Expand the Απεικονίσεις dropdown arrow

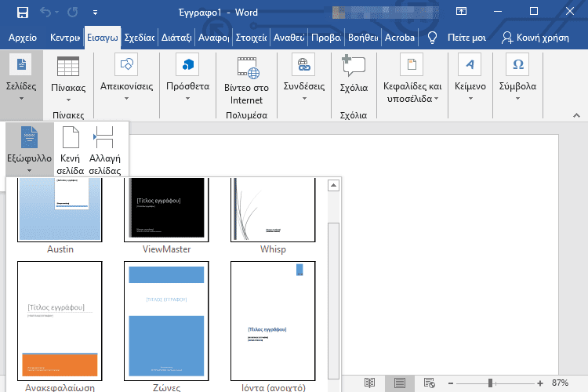(126, 99)
